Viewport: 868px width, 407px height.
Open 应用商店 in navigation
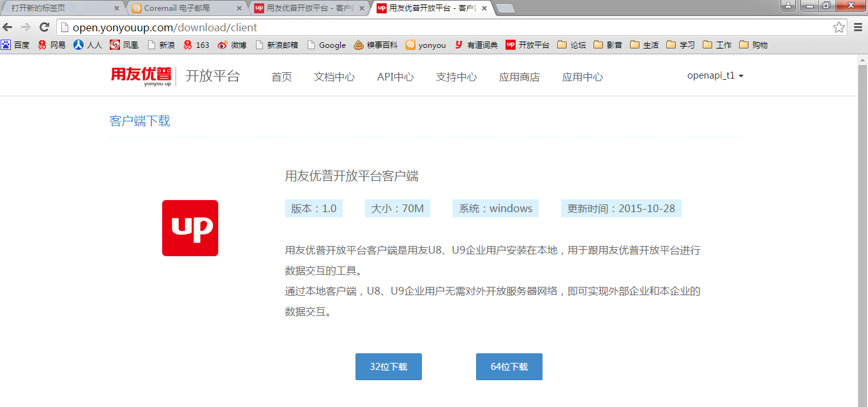[520, 77]
